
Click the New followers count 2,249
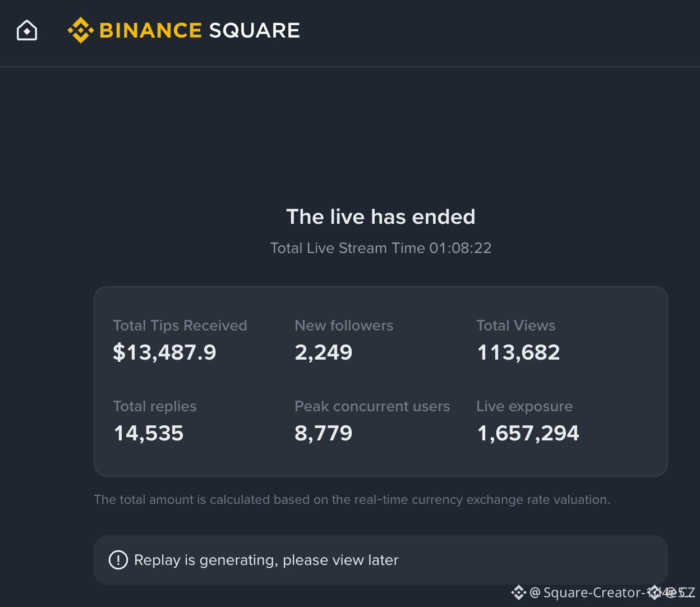click(324, 352)
